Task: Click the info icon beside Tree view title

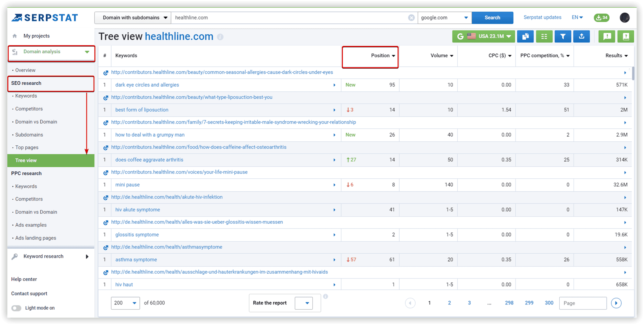Action: coord(220,37)
